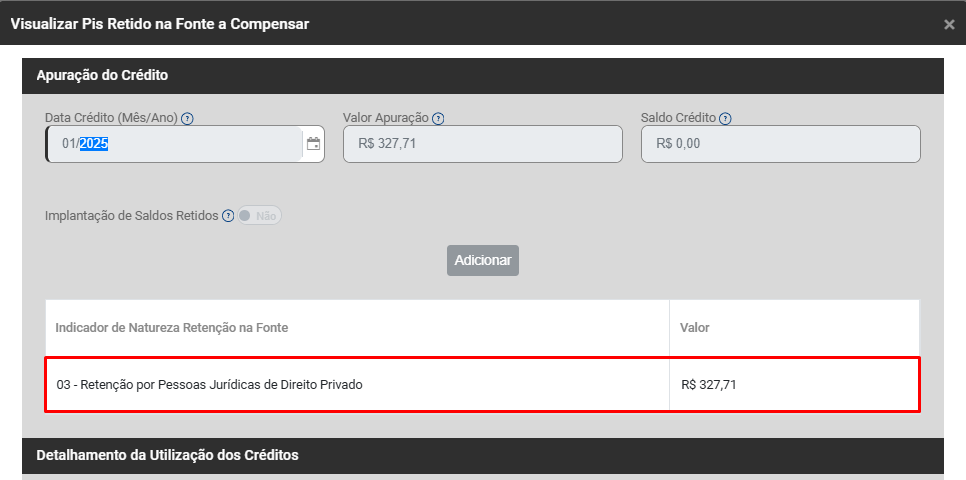Image resolution: width=966 pixels, height=480 pixels.
Task: Click the Indicador de Natureza Retenção column header
Action: [173, 327]
